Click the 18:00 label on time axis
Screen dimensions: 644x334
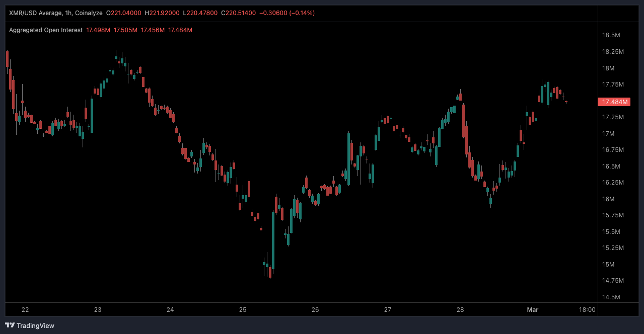(x=587, y=310)
